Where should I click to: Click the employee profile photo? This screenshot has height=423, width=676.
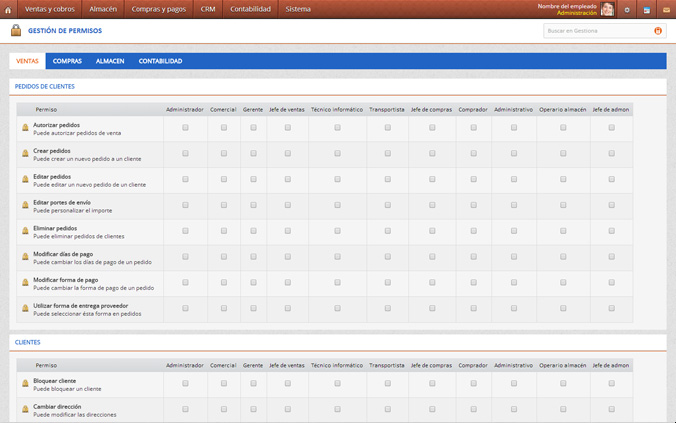pyautogui.click(x=607, y=9)
